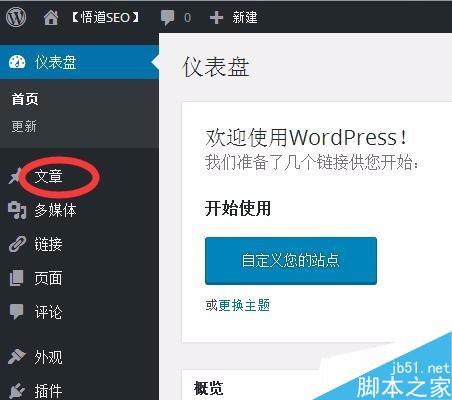
Task: Open the 插件 menu item
Action: 49,391
